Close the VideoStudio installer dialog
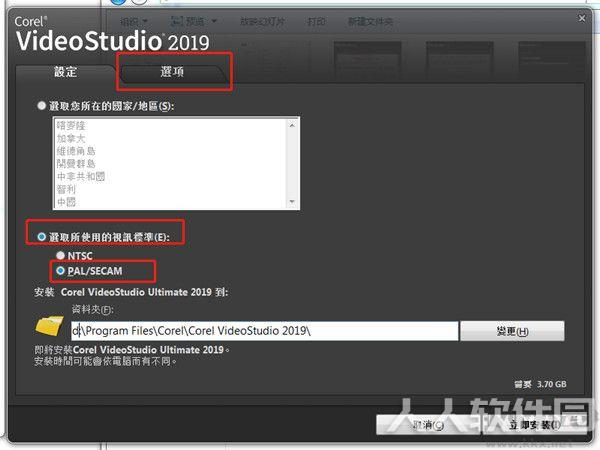This screenshot has height=450, width=600. coord(582,18)
